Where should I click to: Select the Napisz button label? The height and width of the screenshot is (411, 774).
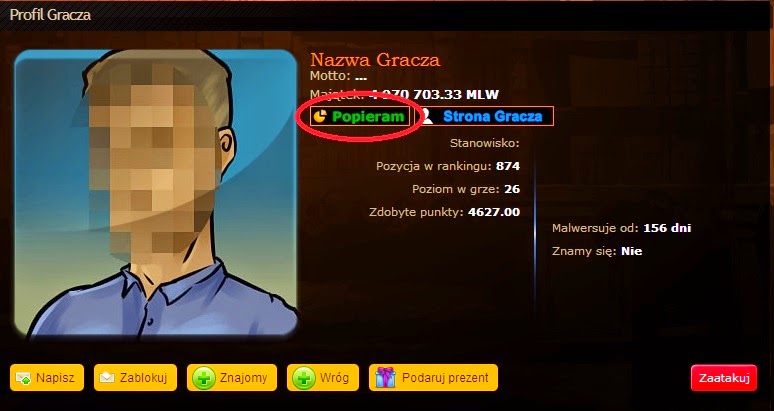[x=55, y=378]
